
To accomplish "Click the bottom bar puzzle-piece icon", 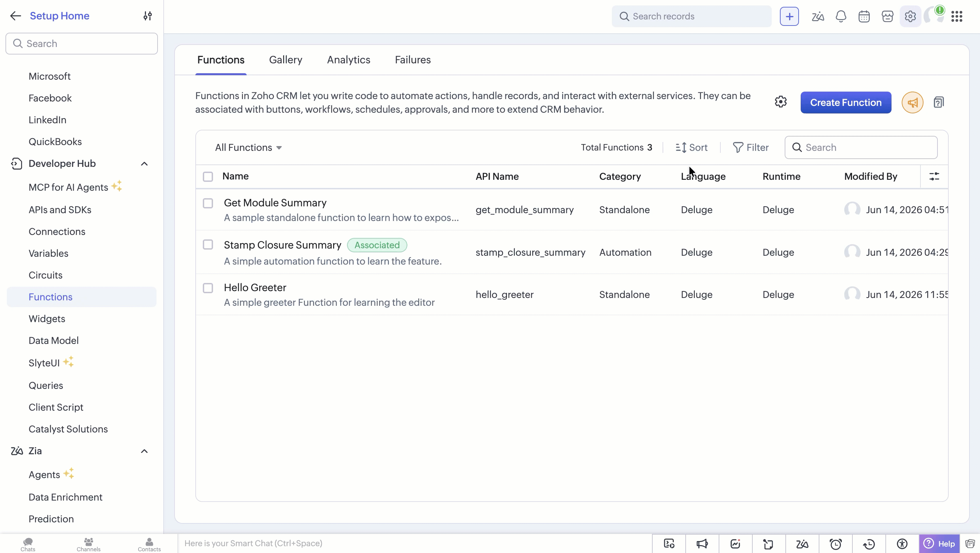I will (x=768, y=543).
